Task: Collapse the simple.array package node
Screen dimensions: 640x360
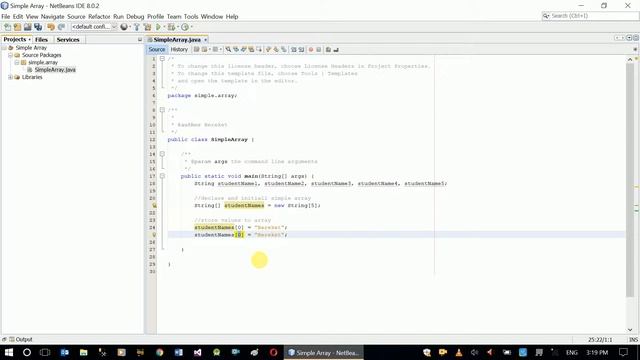Action: [x=17, y=62]
